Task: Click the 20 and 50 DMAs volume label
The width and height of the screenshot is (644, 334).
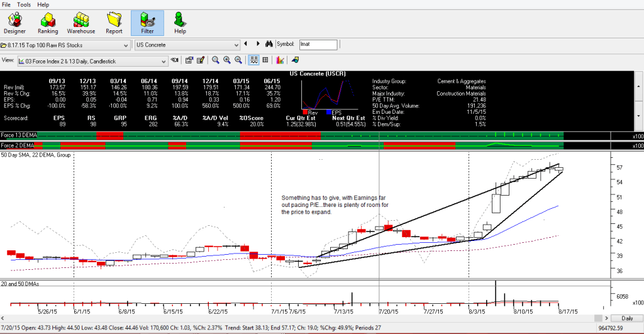Action: pyautogui.click(x=20, y=284)
